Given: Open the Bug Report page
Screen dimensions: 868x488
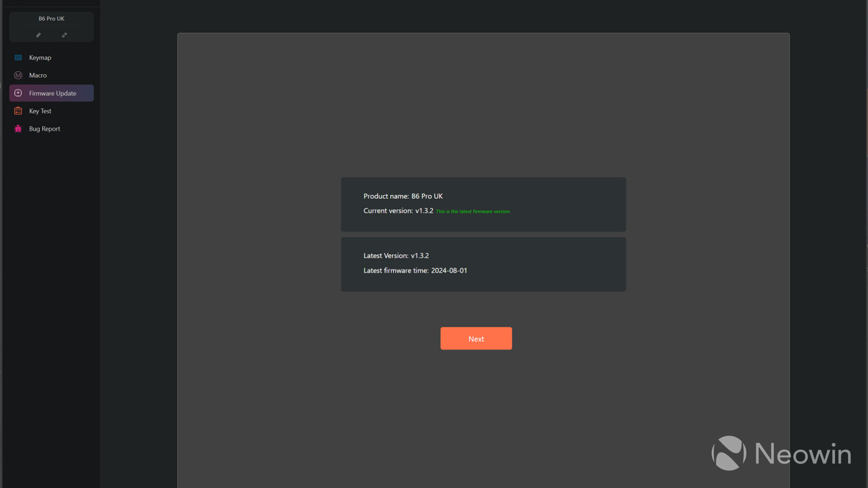Looking at the screenshot, I should 52,129.
